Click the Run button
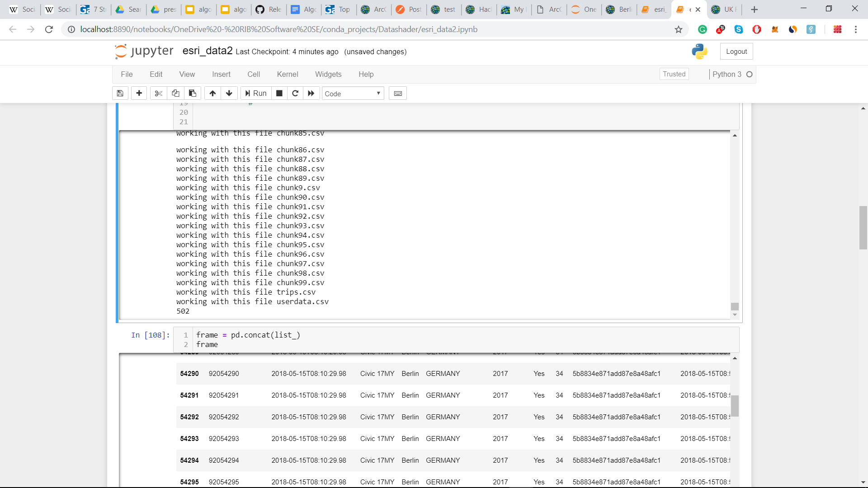 [x=256, y=94]
